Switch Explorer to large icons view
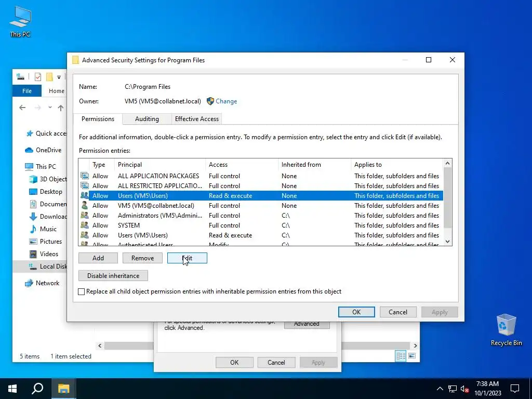 pos(412,356)
